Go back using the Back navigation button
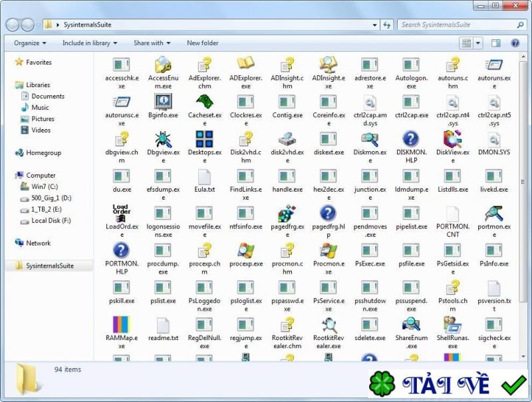This screenshot has width=532, height=402. (12, 25)
